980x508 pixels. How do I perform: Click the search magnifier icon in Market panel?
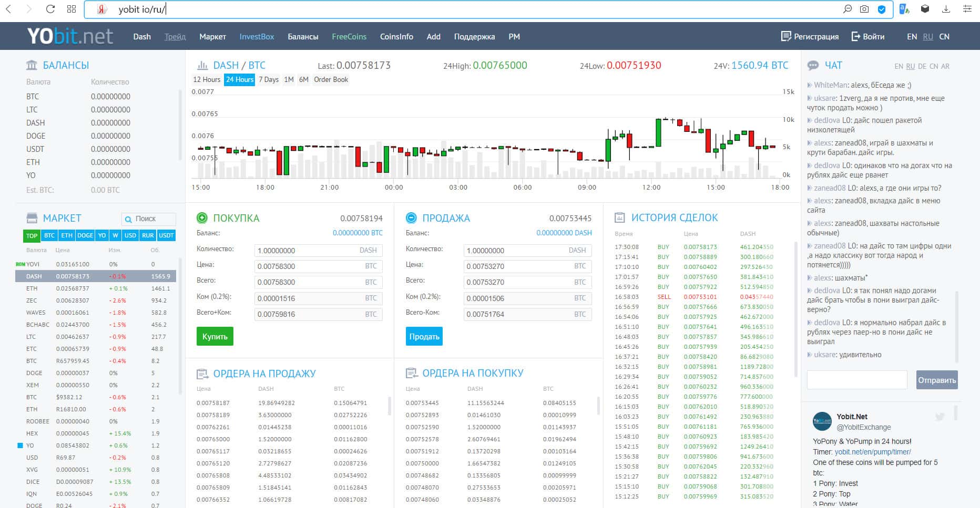tap(128, 219)
